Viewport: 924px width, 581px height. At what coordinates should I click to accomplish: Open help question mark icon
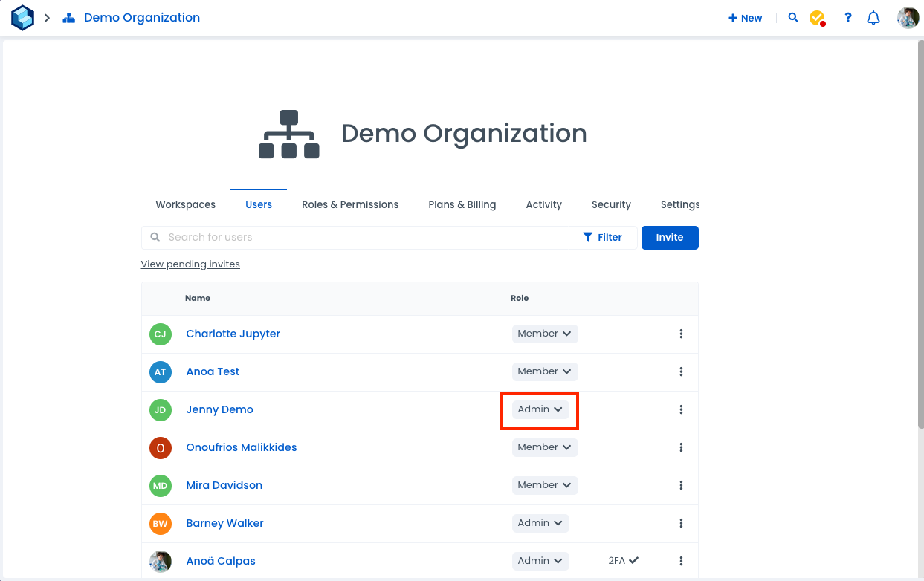(847, 18)
